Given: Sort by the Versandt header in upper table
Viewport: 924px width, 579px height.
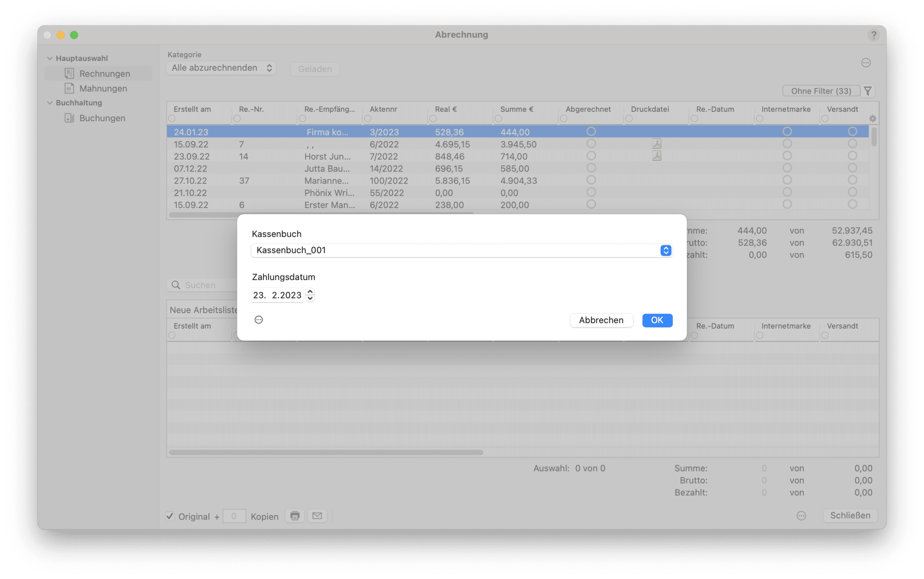Looking at the screenshot, I should (842, 109).
